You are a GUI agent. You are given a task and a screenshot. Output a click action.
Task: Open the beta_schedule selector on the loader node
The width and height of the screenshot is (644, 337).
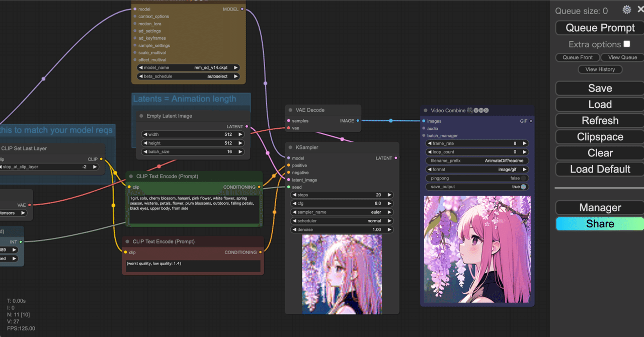[x=188, y=76]
